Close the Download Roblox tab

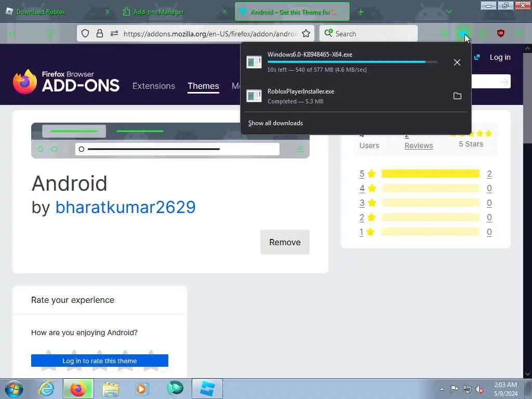tap(107, 12)
